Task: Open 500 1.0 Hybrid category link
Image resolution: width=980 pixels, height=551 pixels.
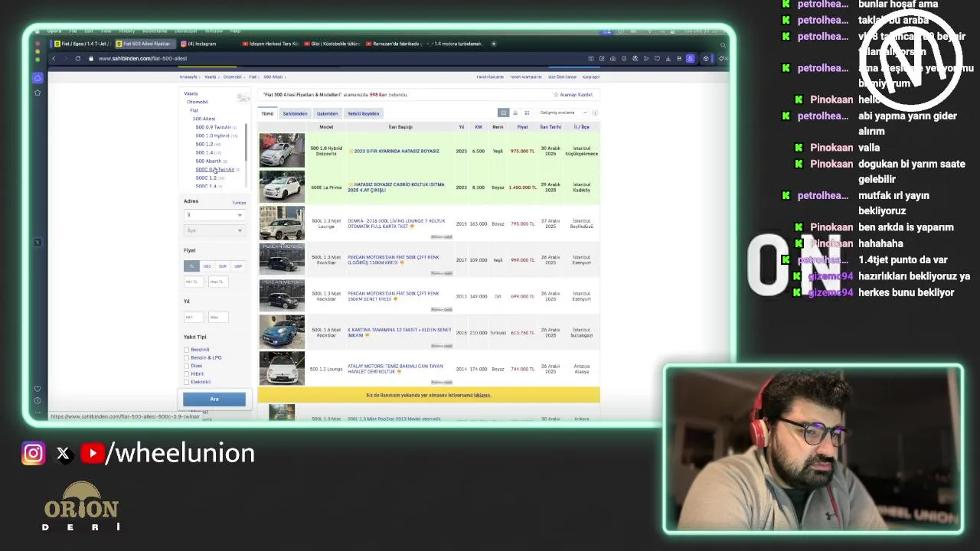Action: (212, 135)
